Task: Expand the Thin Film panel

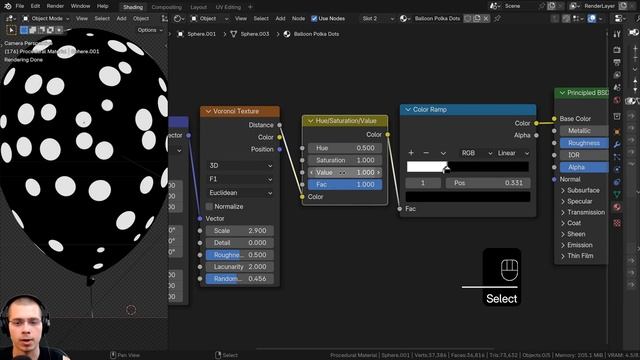Action: [563, 256]
